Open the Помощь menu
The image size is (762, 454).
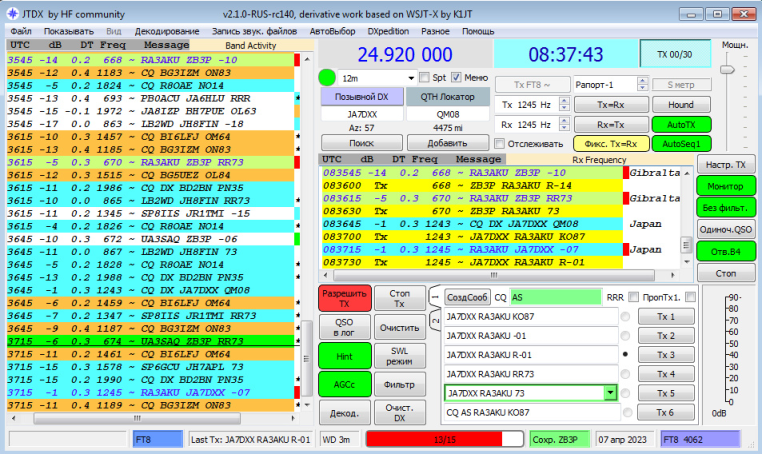478,31
